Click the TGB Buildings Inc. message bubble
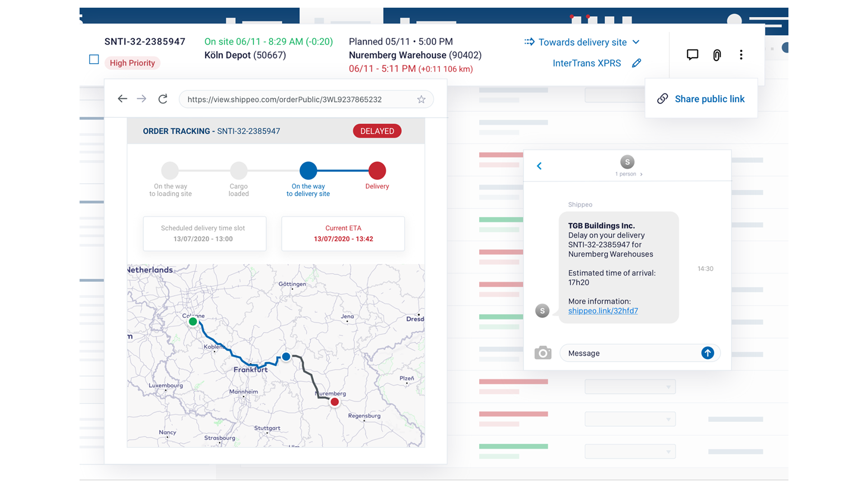The width and height of the screenshot is (868, 488). pos(618,267)
